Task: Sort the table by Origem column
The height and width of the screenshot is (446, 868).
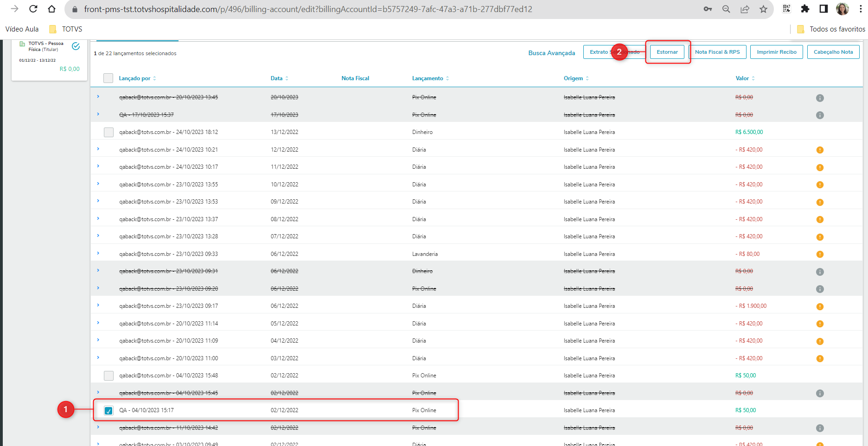Action: (x=576, y=78)
